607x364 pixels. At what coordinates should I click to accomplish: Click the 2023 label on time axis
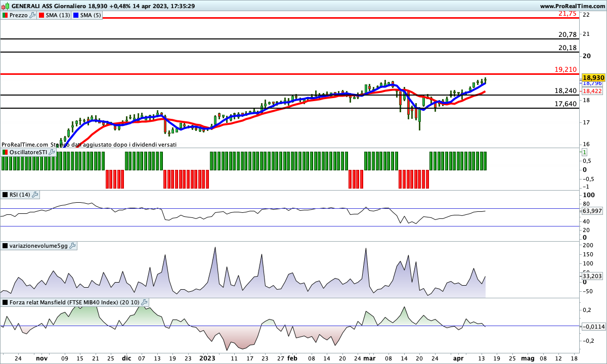click(x=206, y=358)
